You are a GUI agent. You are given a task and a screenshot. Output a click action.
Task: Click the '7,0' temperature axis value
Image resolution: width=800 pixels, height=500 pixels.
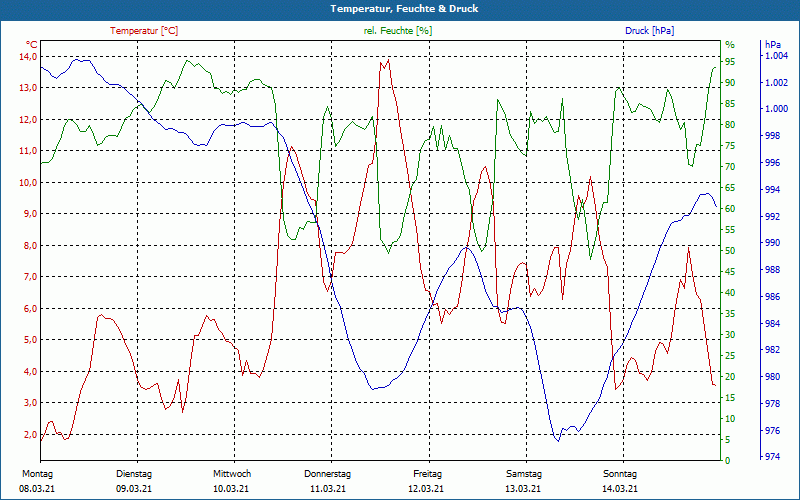pos(30,277)
